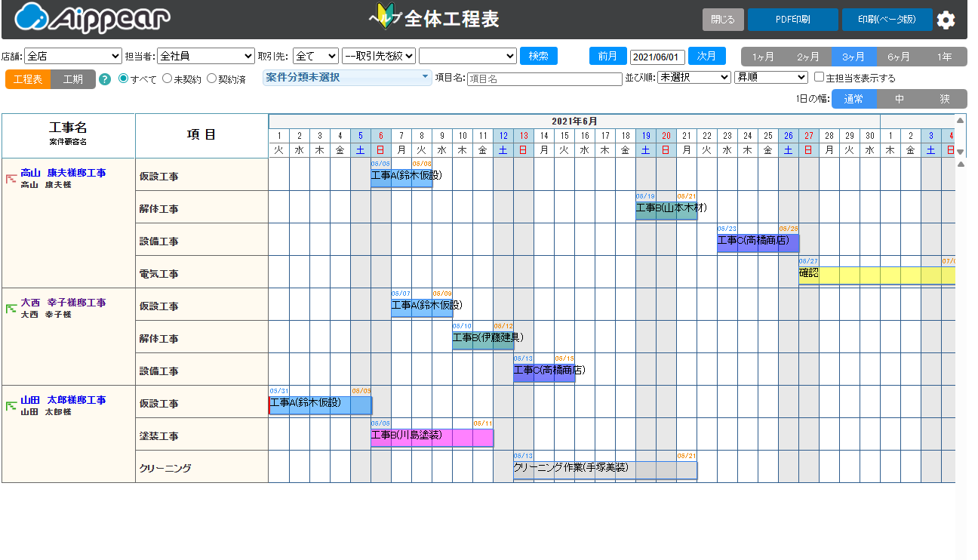This screenshot has width=978, height=560.
Task: Select the 6ヶ月 period tab
Action: pyautogui.click(x=899, y=57)
